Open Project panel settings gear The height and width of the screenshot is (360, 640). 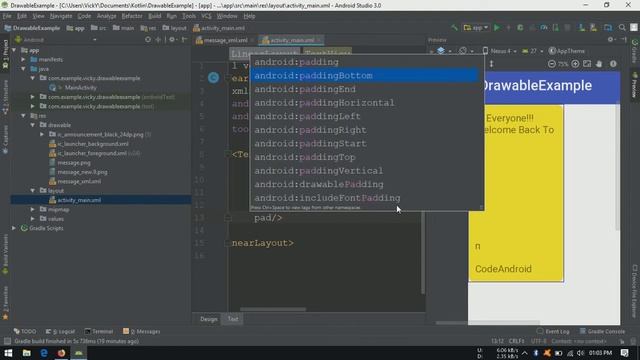[172, 40]
